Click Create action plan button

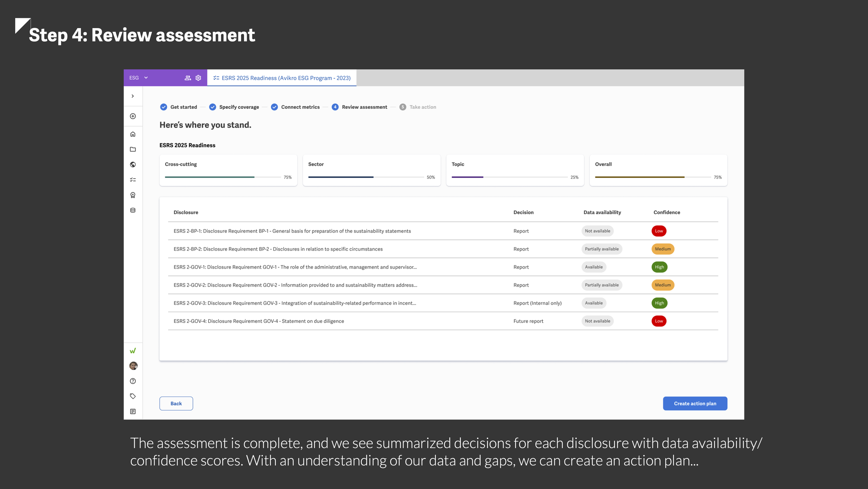(x=695, y=404)
